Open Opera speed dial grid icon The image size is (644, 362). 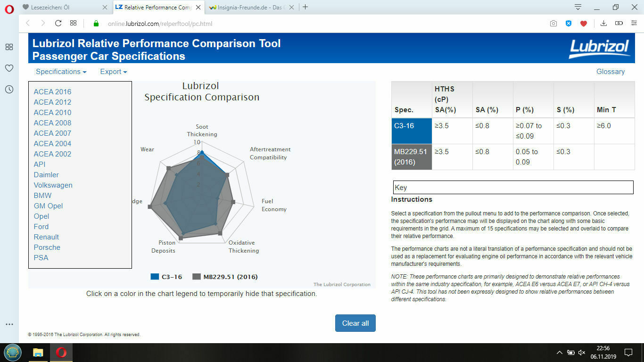[x=73, y=23]
